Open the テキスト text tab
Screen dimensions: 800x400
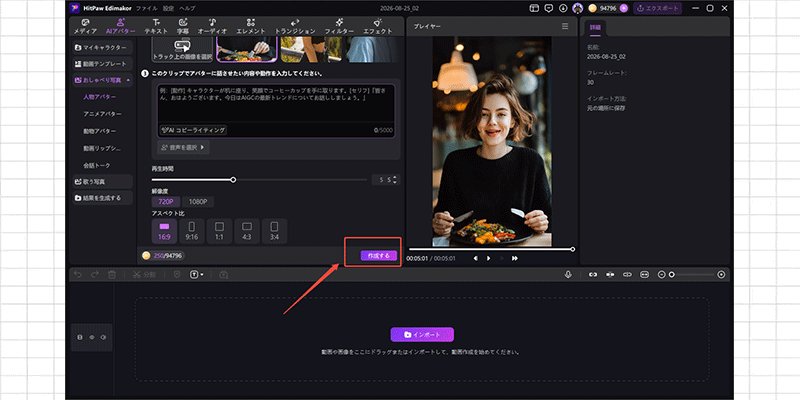(x=156, y=27)
